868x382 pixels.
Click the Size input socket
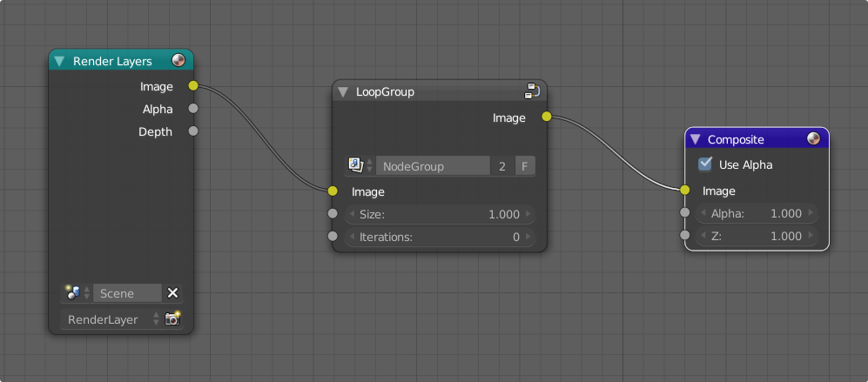(x=333, y=214)
